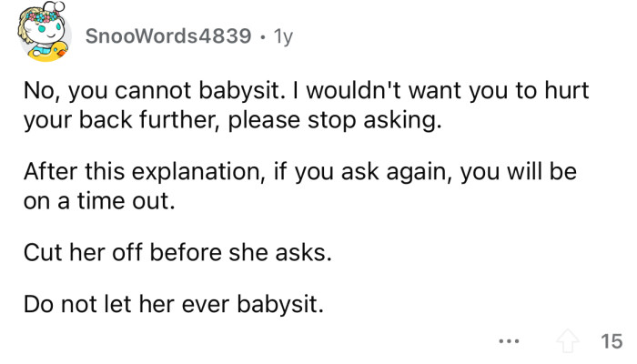The height and width of the screenshot is (364, 637).
Task: Upvote the comment by SnooWords4839
Action: [568, 341]
